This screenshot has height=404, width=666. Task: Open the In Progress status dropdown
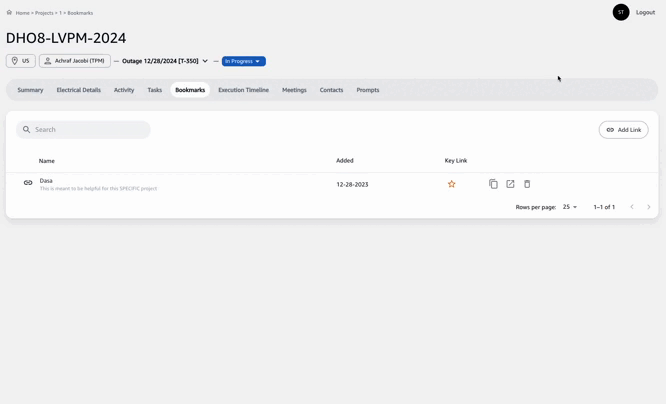[243, 61]
